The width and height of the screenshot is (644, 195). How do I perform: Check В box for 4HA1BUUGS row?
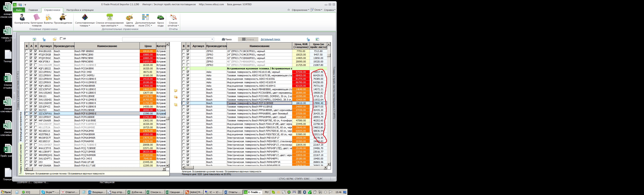[x=26, y=51]
